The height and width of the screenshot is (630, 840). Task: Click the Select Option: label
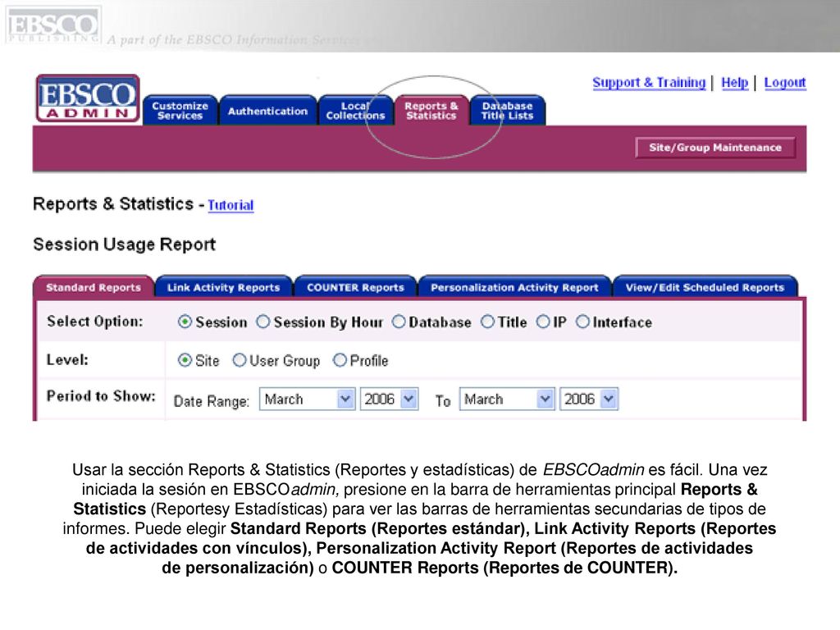(95, 322)
